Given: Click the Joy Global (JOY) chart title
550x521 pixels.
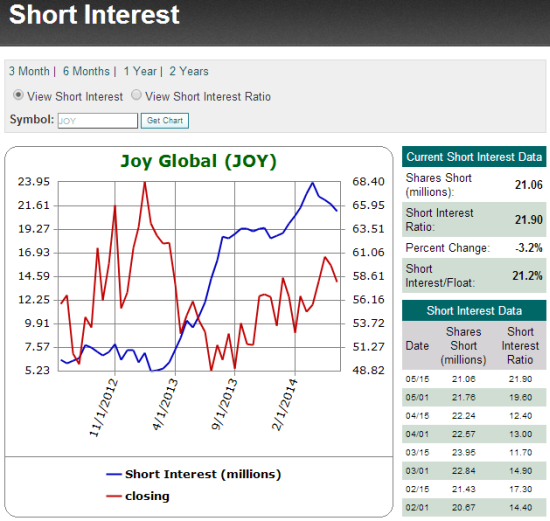Looking at the screenshot, I should coord(199,162).
